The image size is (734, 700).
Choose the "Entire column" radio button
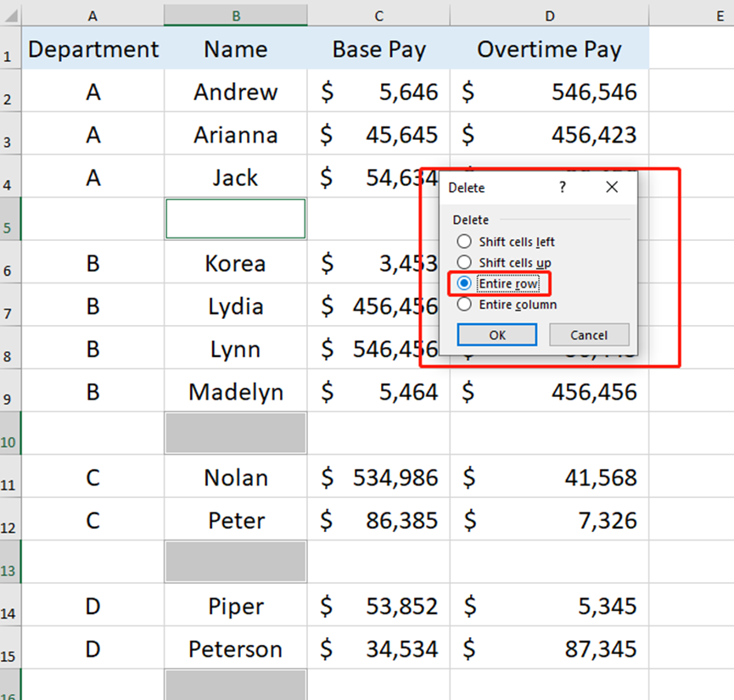point(464,304)
